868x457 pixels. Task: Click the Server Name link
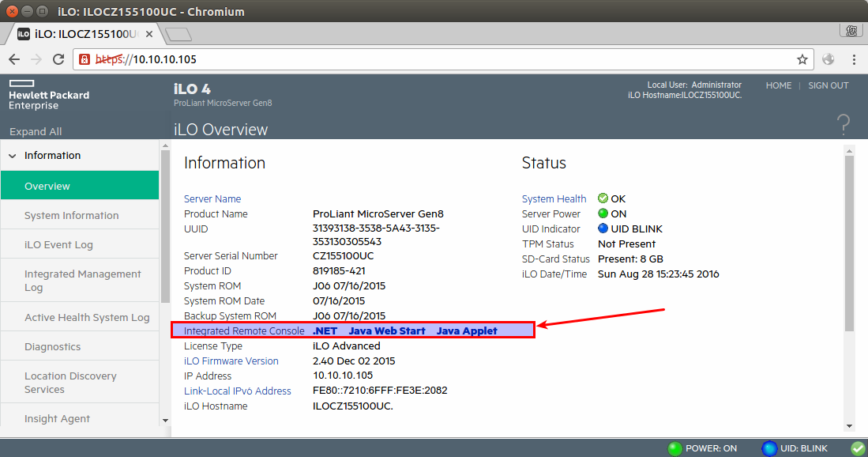pos(212,198)
